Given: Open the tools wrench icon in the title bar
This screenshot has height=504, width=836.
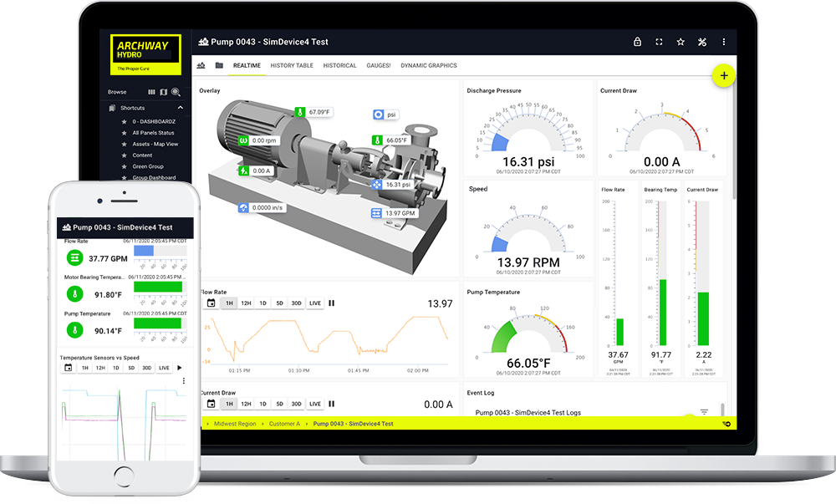Looking at the screenshot, I should [701, 42].
